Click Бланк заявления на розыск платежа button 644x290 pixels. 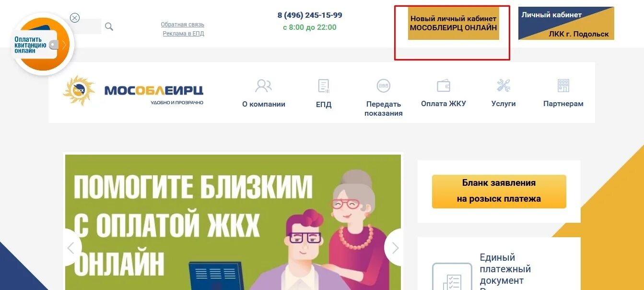pos(499,191)
